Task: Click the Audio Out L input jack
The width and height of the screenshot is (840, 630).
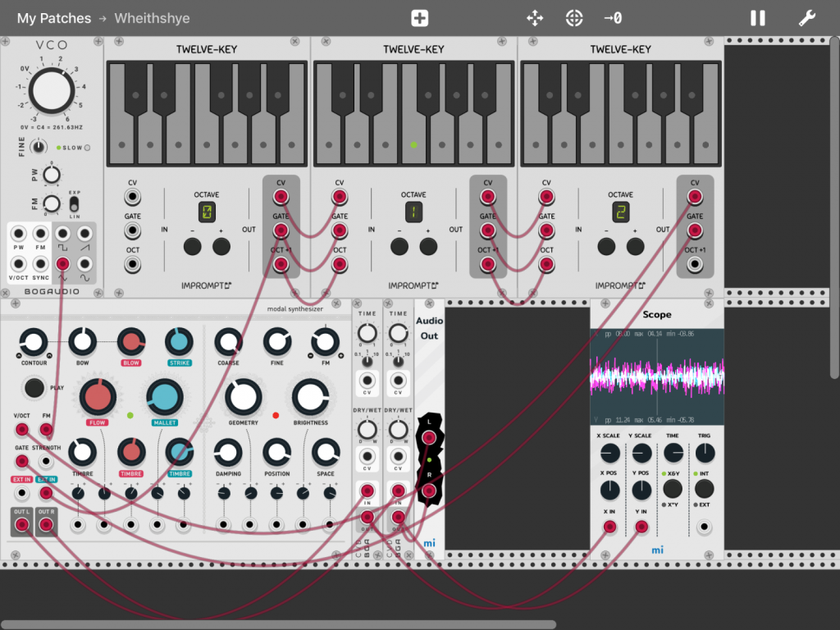Action: pos(427,438)
